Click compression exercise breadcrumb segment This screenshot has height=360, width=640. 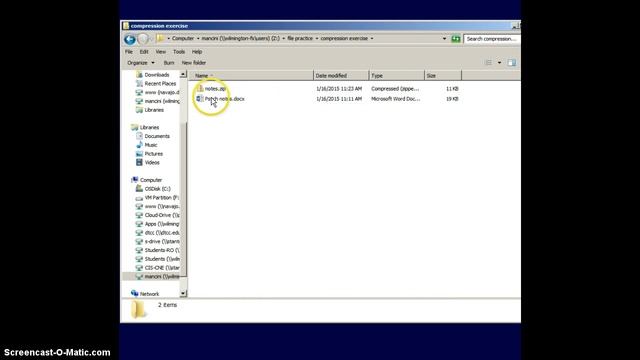344,38
